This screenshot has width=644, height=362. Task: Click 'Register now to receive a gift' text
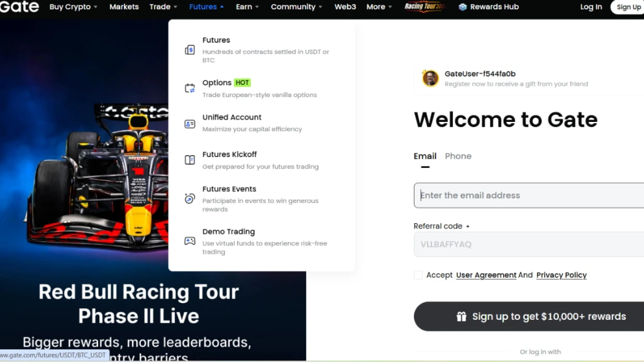pos(516,84)
